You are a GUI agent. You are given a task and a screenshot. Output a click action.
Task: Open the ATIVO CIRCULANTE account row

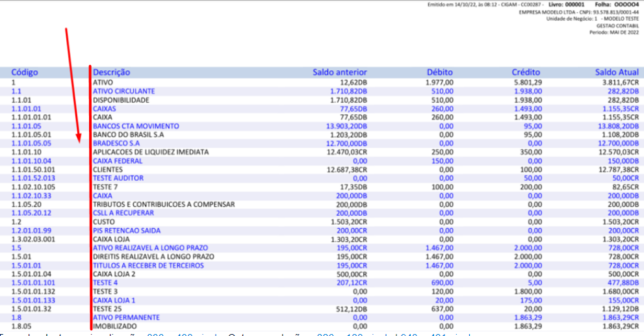322,91
